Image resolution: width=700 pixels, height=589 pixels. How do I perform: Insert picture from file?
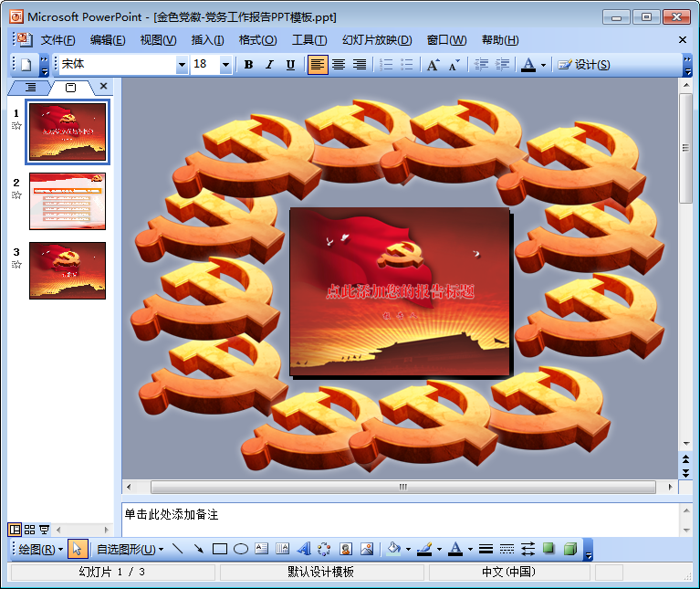[367, 549]
